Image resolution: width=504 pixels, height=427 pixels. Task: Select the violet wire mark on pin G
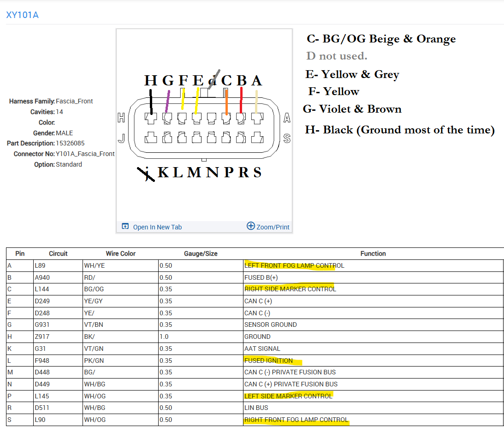(167, 102)
